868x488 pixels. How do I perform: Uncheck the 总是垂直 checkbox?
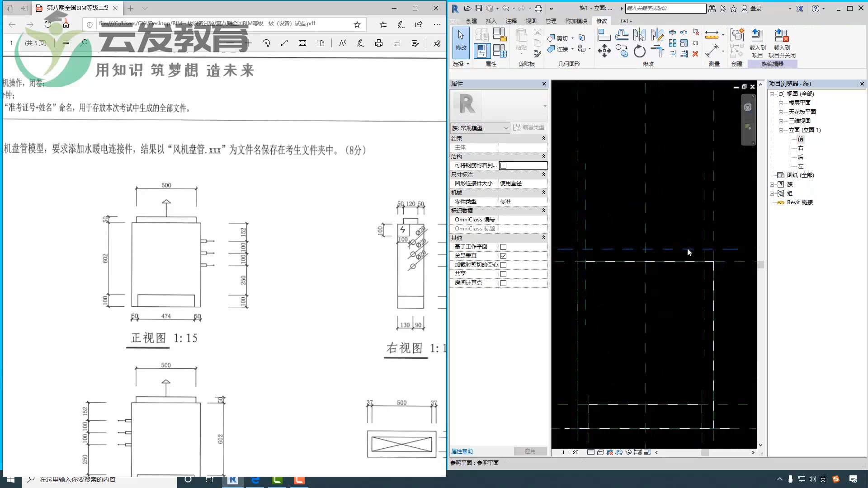(x=503, y=255)
